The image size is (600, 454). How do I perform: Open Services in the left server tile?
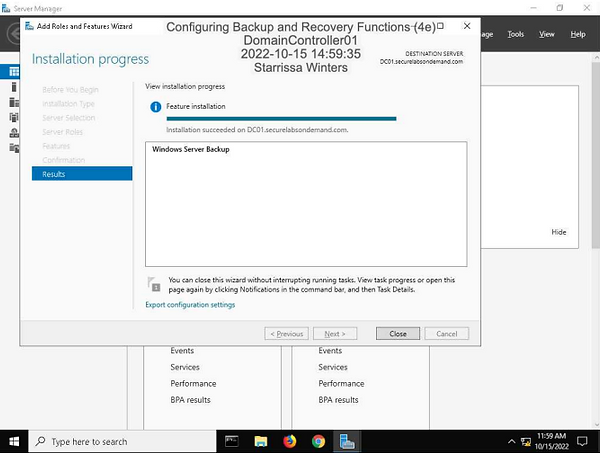click(x=185, y=367)
